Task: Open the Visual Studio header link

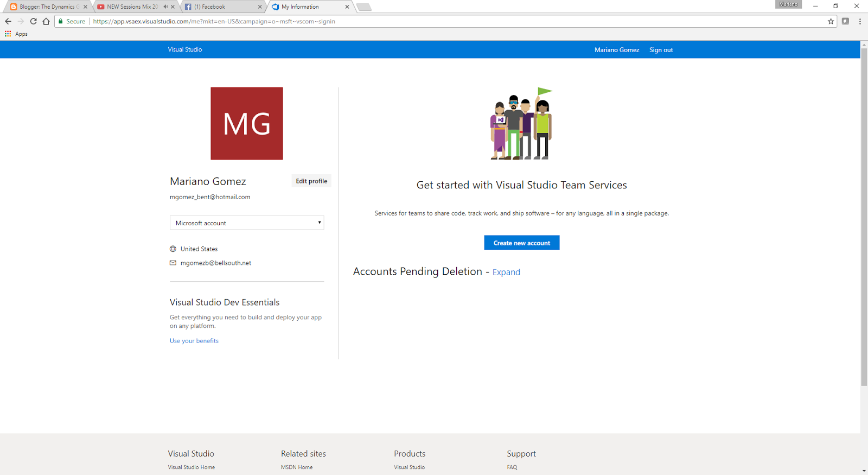Action: [185, 49]
